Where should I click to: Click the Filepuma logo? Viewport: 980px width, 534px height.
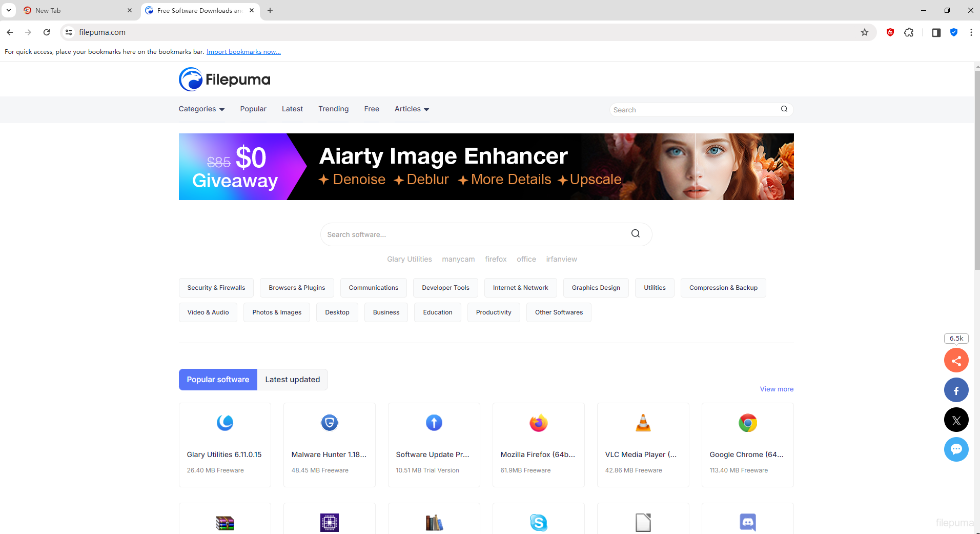[224, 80]
